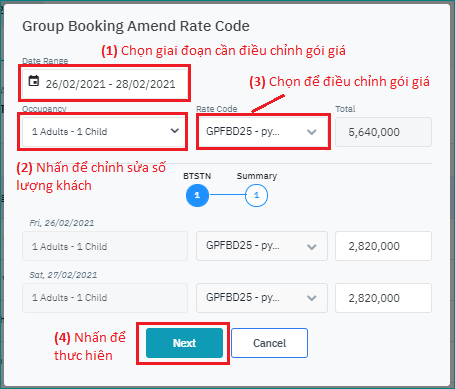This screenshot has height=389, width=455.
Task: Click occupancy field for Fri, 26/02/2021
Action: pos(105,246)
